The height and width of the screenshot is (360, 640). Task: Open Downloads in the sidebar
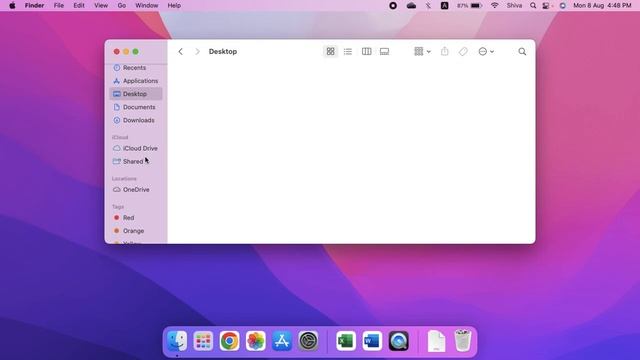(136, 120)
